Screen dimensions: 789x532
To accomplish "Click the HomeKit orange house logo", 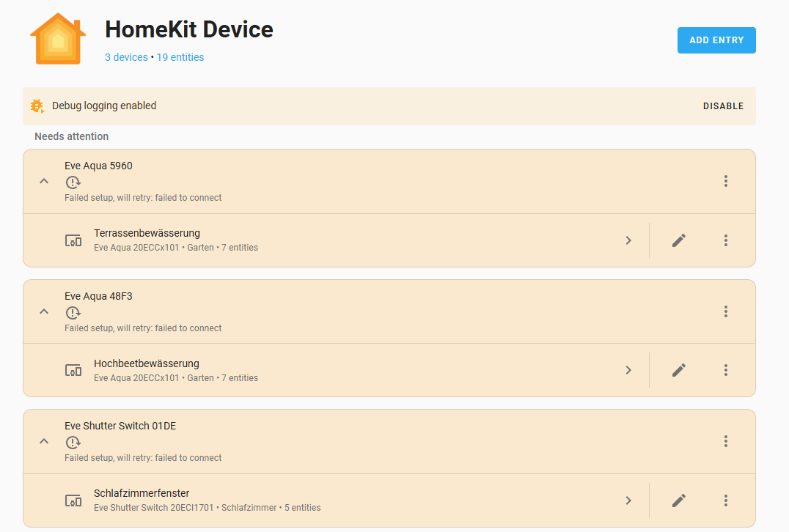I will [x=58, y=39].
